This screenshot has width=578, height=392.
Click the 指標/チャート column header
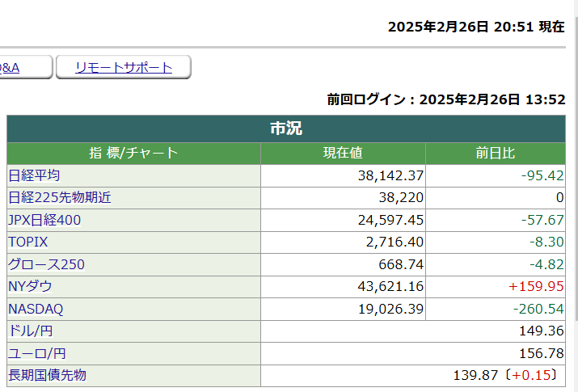click(x=133, y=154)
